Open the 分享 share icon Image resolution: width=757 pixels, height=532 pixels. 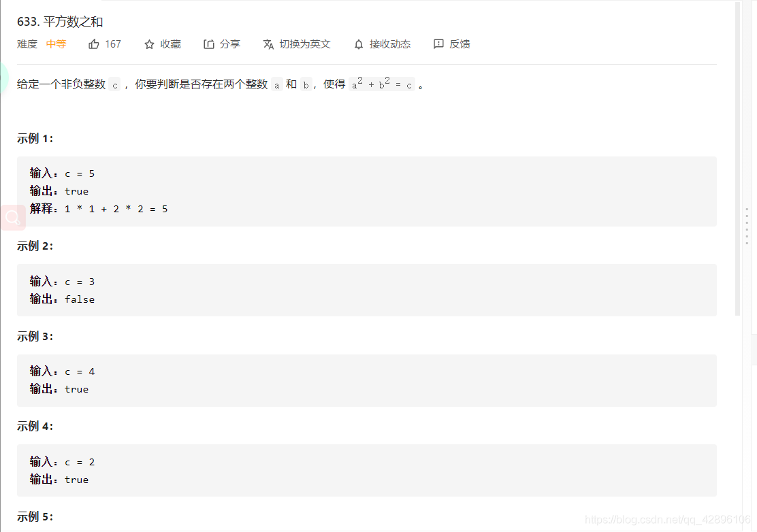point(209,44)
